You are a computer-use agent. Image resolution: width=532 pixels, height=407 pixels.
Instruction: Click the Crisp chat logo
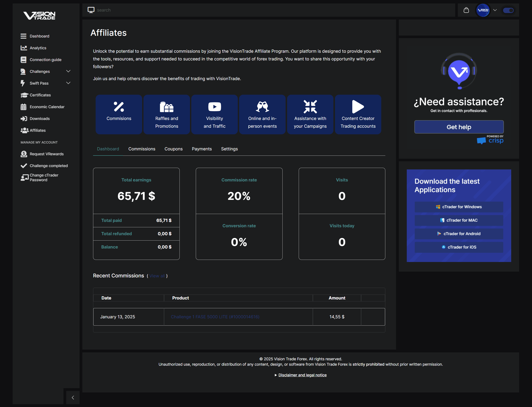(490, 140)
